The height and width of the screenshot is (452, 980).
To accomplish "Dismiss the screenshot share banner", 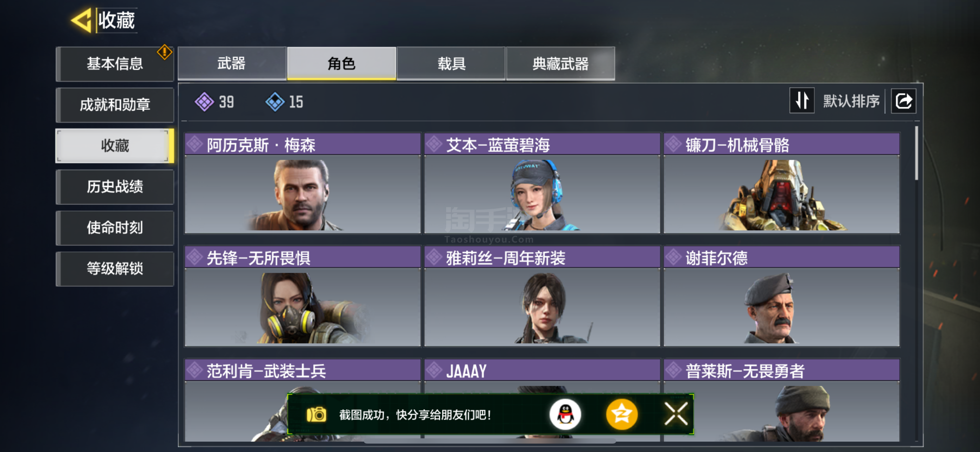I will [x=676, y=414].
